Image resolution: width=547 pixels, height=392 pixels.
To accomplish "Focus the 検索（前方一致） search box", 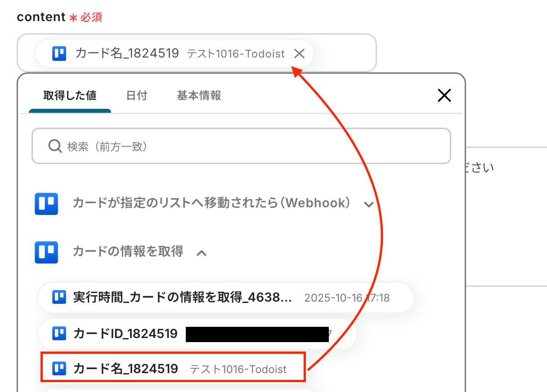I will 241,146.
